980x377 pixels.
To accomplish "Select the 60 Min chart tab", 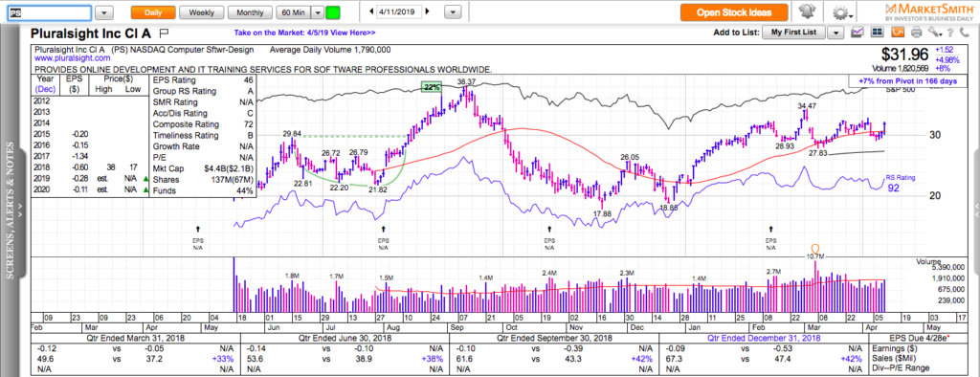I will pyautogui.click(x=294, y=12).
